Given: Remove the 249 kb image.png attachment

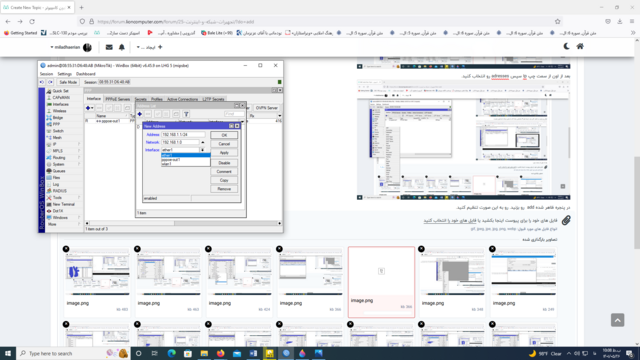Looking at the screenshot, I should pyautogui.click(x=492, y=249).
